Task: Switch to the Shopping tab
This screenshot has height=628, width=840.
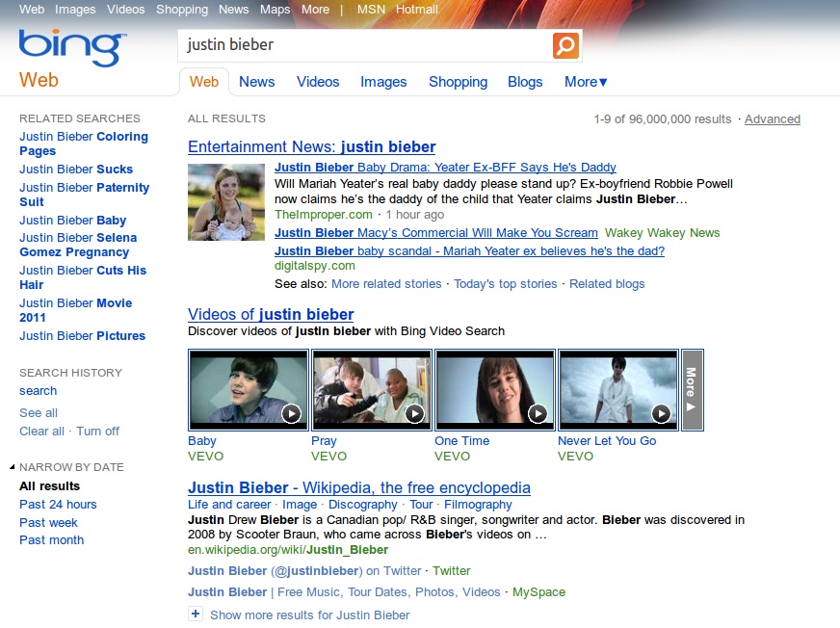Action: (458, 82)
